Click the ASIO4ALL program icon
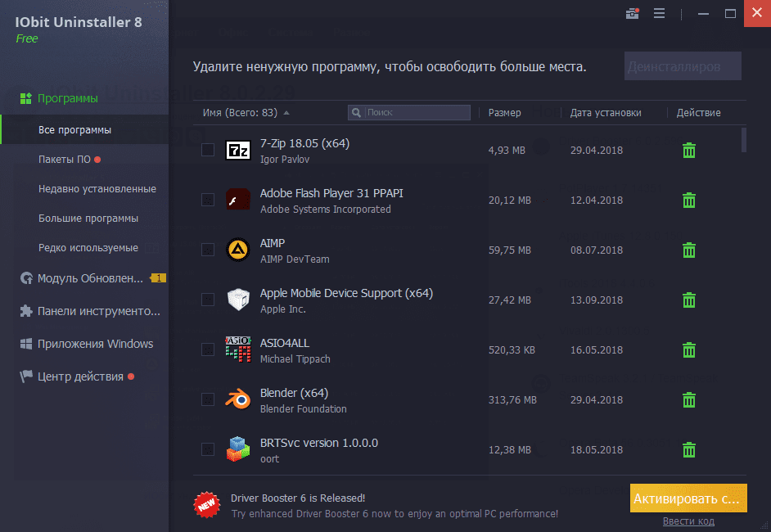Viewport: 771px width, 532px height. click(x=238, y=349)
